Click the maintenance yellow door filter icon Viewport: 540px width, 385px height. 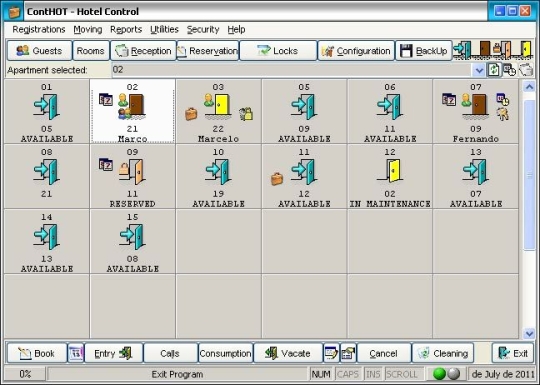click(525, 50)
